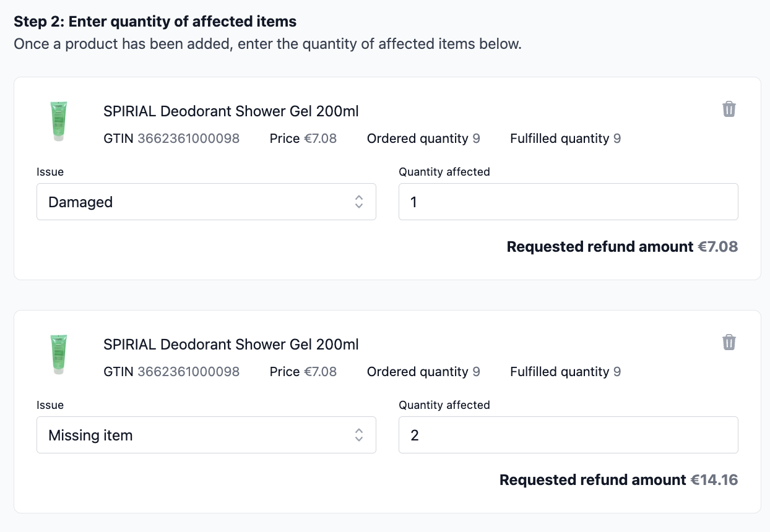Click GTIN number in the Damaged item card
Screen dimensions: 770x532
pos(188,139)
